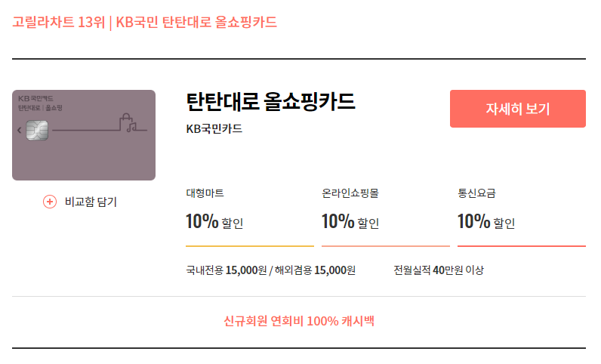
Task: Click the IC chip on the card image
Action: (x=37, y=131)
